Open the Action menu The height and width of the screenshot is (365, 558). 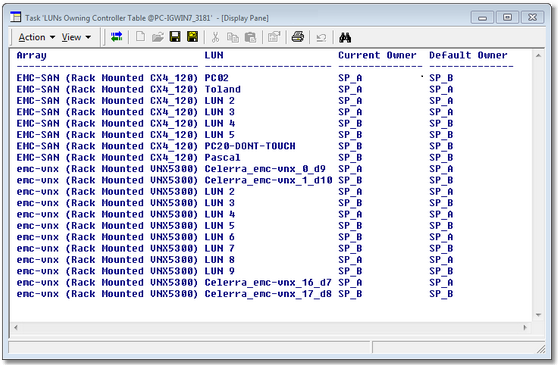[37, 37]
